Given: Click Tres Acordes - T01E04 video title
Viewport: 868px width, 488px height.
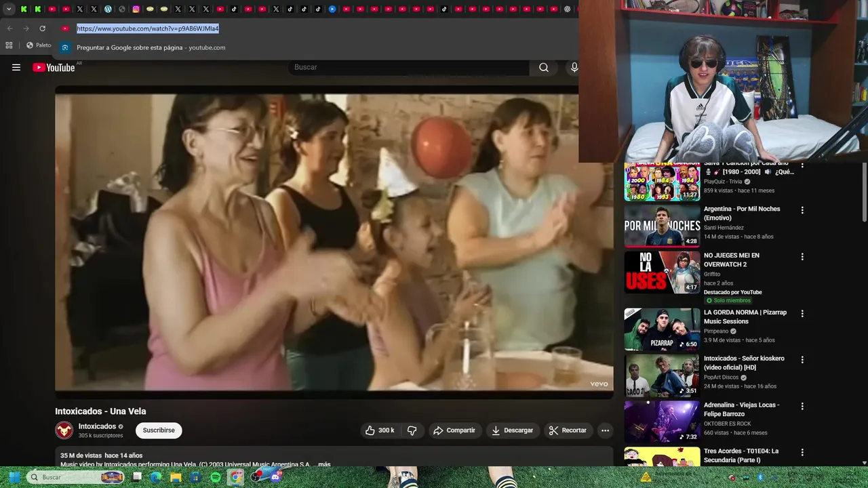Looking at the screenshot, I should (741, 455).
